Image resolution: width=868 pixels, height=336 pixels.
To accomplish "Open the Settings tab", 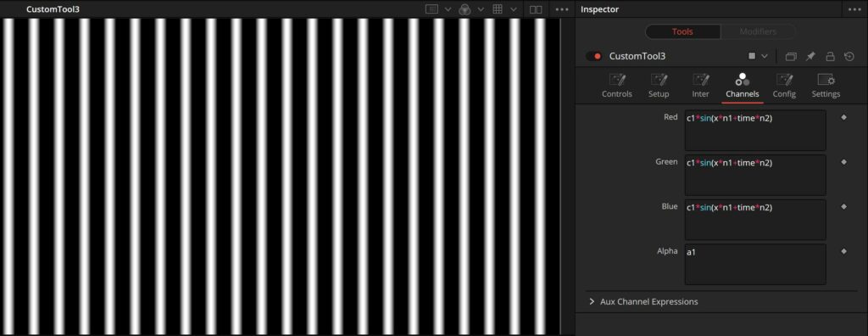I will click(x=826, y=86).
